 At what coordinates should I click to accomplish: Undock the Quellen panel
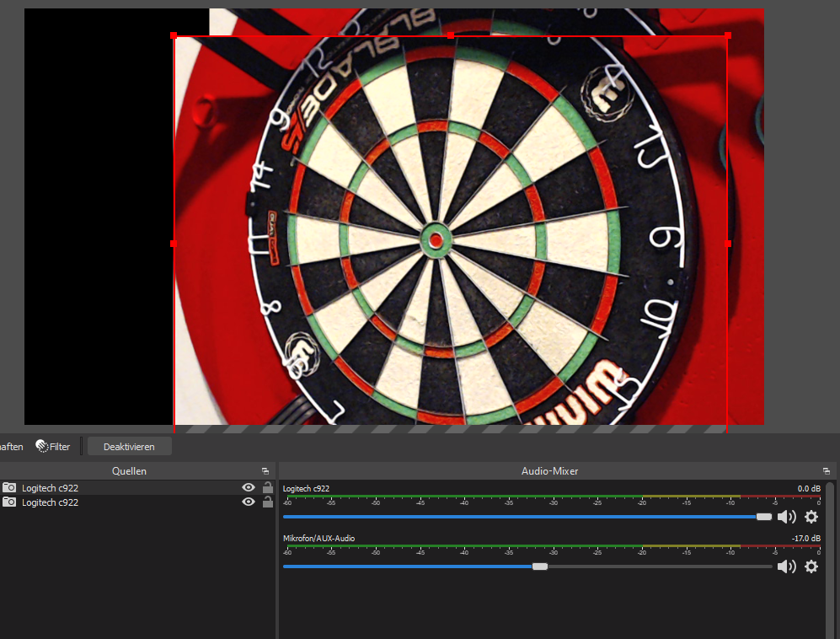pos(265,471)
